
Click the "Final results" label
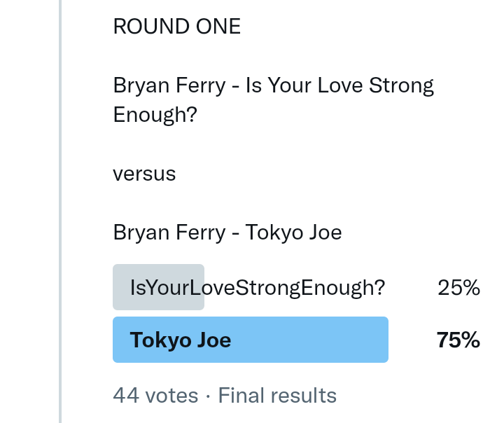click(277, 396)
